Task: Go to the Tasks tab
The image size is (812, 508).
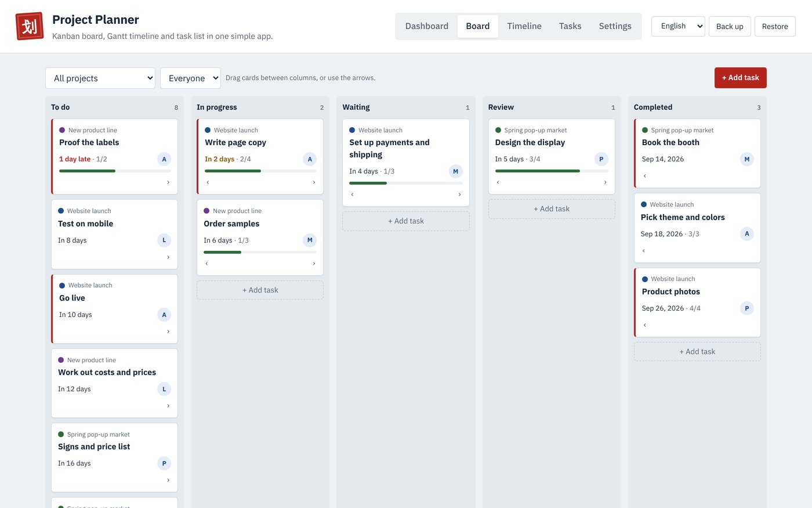Action: tap(570, 26)
